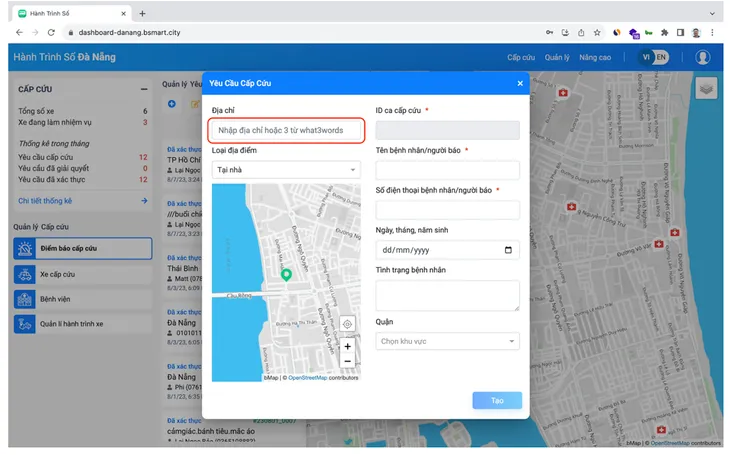Click the blue add request plus icon
The width and height of the screenshot is (730, 455).
(172, 104)
